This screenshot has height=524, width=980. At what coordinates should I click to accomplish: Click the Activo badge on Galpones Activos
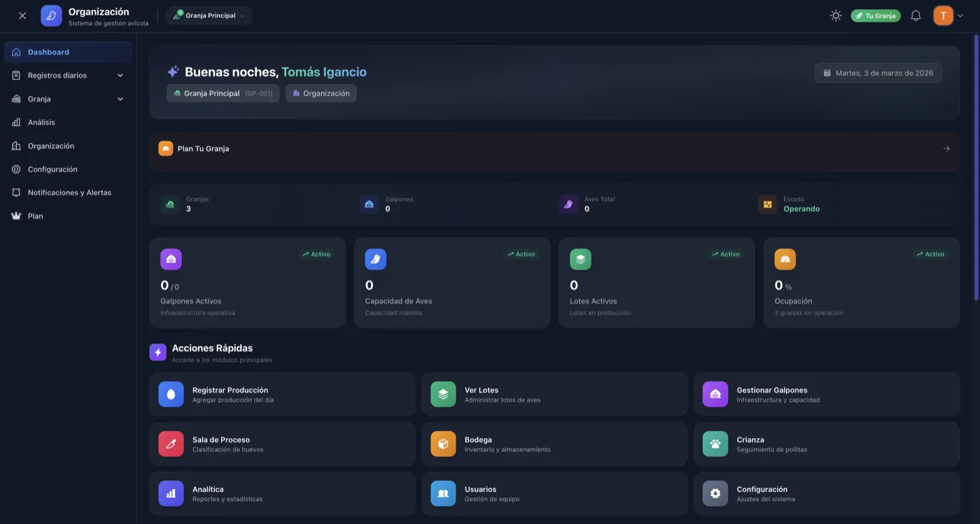316,254
